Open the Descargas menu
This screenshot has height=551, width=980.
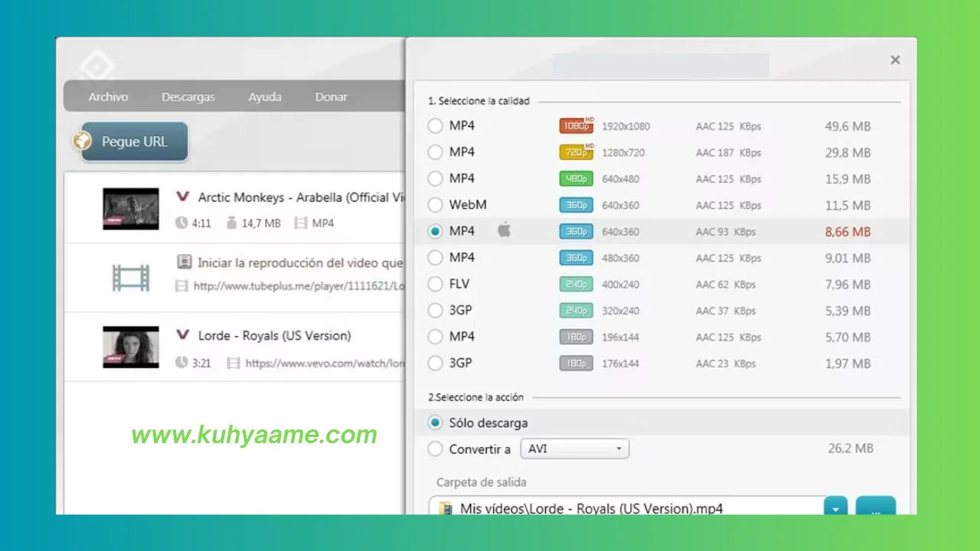point(188,97)
